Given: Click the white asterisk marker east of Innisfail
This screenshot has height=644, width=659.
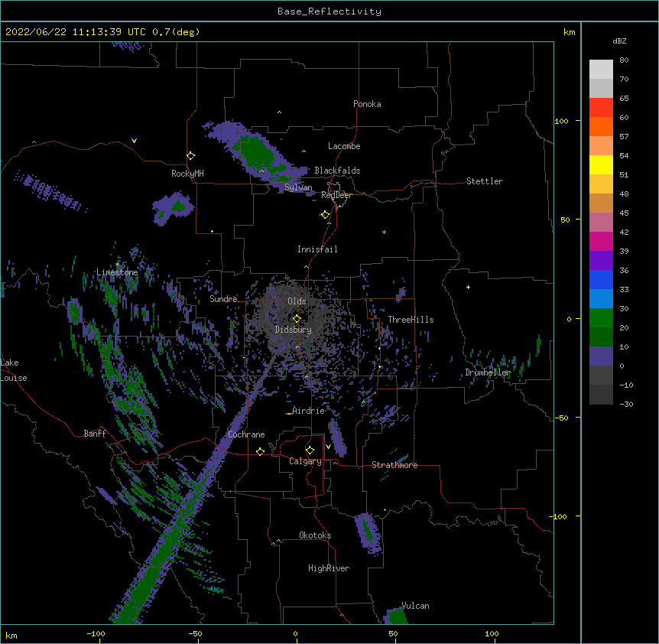Looking at the screenshot, I should point(384,232).
